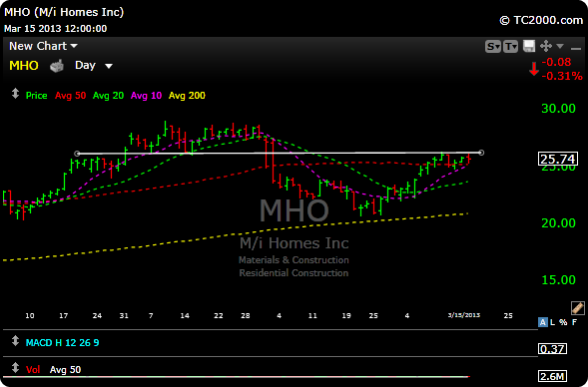
Task: Select the Avg 50 legend label
Action: pos(71,96)
